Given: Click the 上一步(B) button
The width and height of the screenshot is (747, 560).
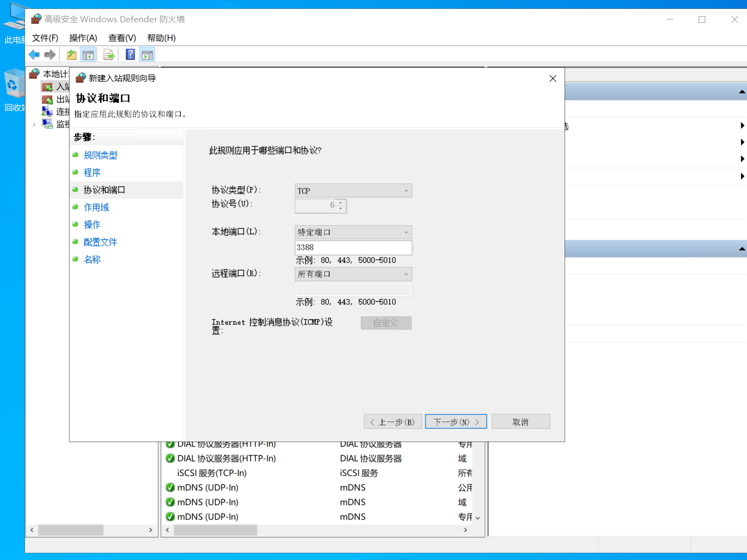Looking at the screenshot, I should 393,422.
